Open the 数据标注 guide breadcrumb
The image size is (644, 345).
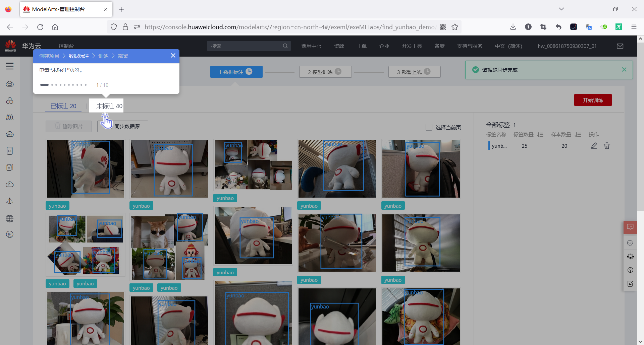(x=79, y=56)
